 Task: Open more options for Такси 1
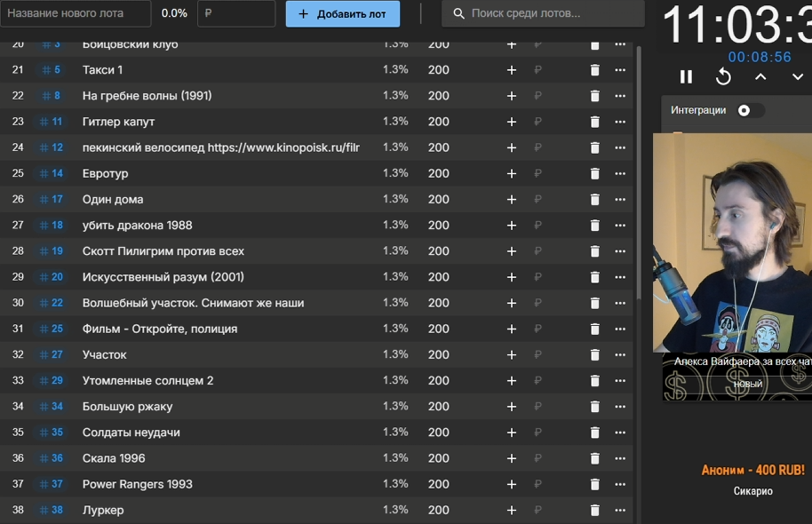coord(620,70)
